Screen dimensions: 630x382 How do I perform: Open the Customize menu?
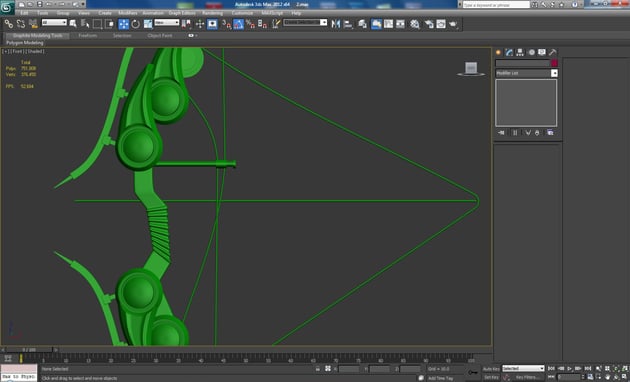(242, 13)
